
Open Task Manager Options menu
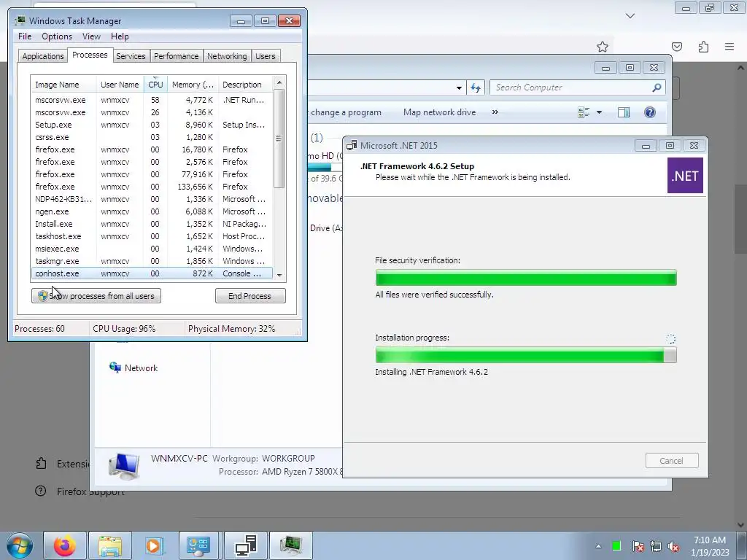pos(57,36)
